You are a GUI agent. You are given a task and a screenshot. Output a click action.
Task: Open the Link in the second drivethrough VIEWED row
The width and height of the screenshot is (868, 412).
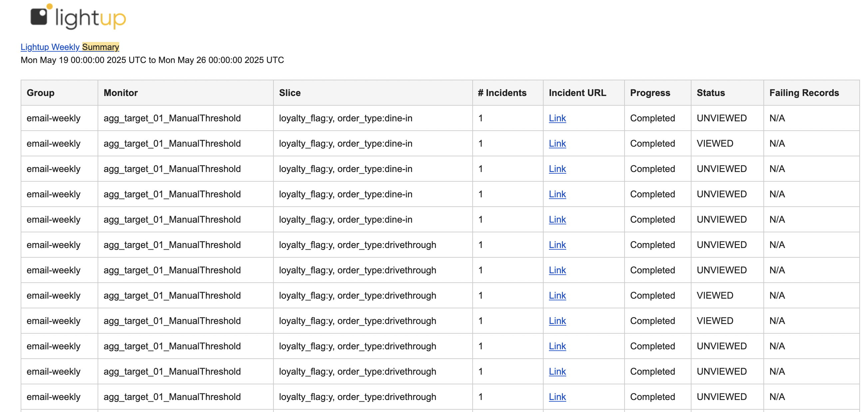click(x=557, y=320)
